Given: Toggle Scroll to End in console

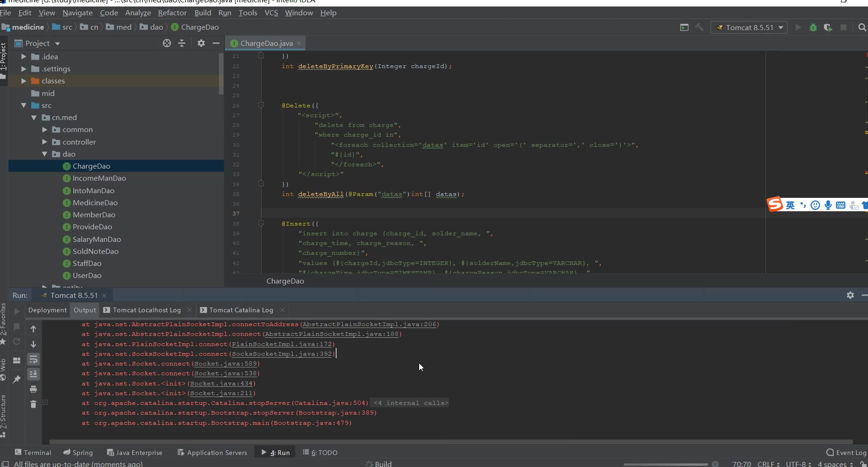Looking at the screenshot, I should 33,374.
